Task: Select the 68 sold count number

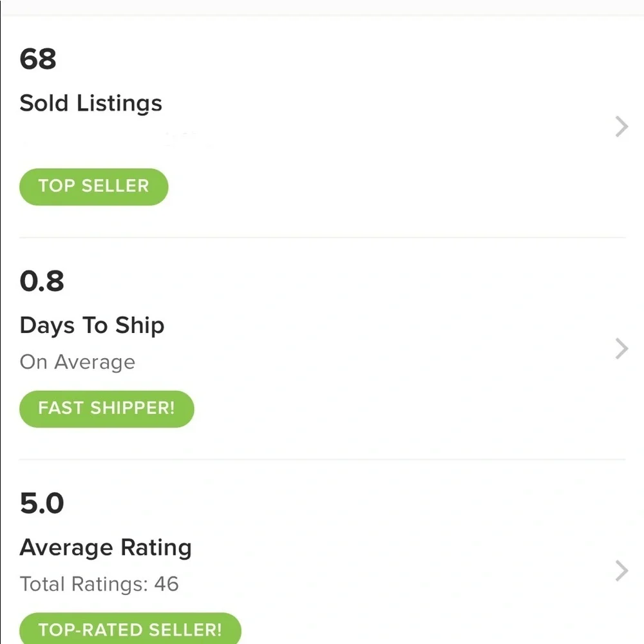Action: (x=38, y=59)
